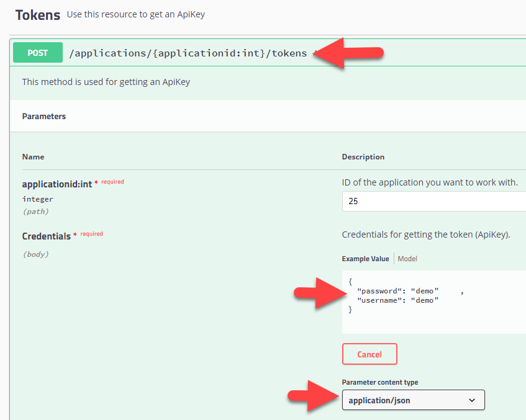This screenshot has height=420, width=526.
Task: Switch to the Model tab
Action: [x=407, y=259]
